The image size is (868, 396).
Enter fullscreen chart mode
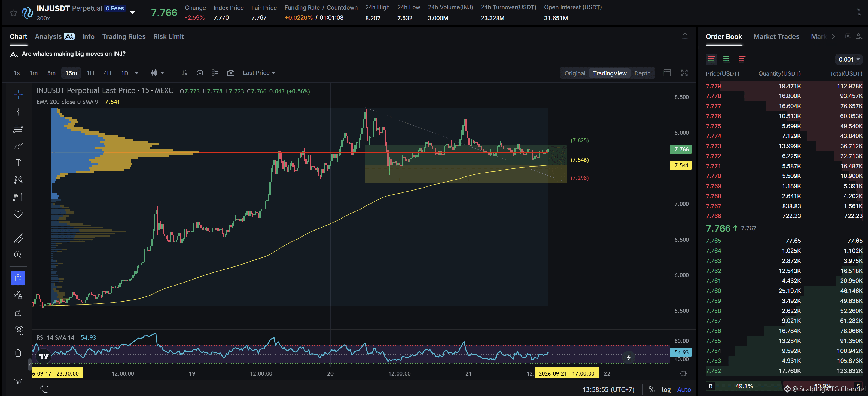(x=684, y=73)
